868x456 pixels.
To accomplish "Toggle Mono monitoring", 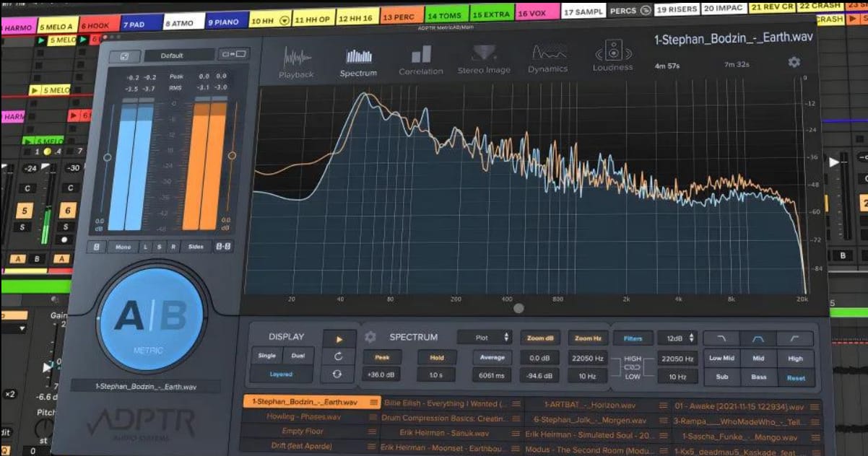I will pos(123,247).
